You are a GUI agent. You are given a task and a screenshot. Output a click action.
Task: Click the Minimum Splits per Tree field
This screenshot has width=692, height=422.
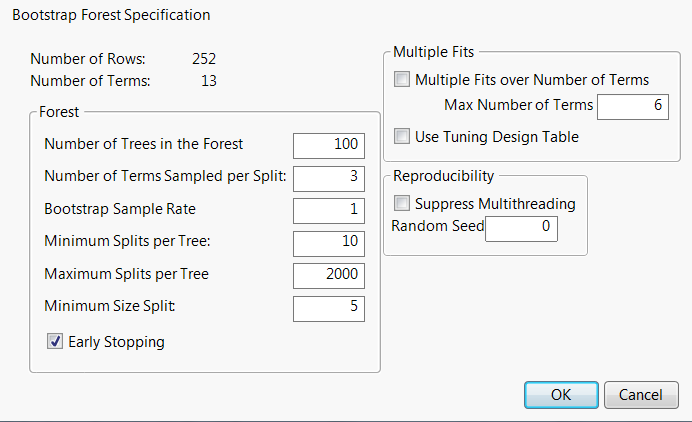click(x=329, y=243)
